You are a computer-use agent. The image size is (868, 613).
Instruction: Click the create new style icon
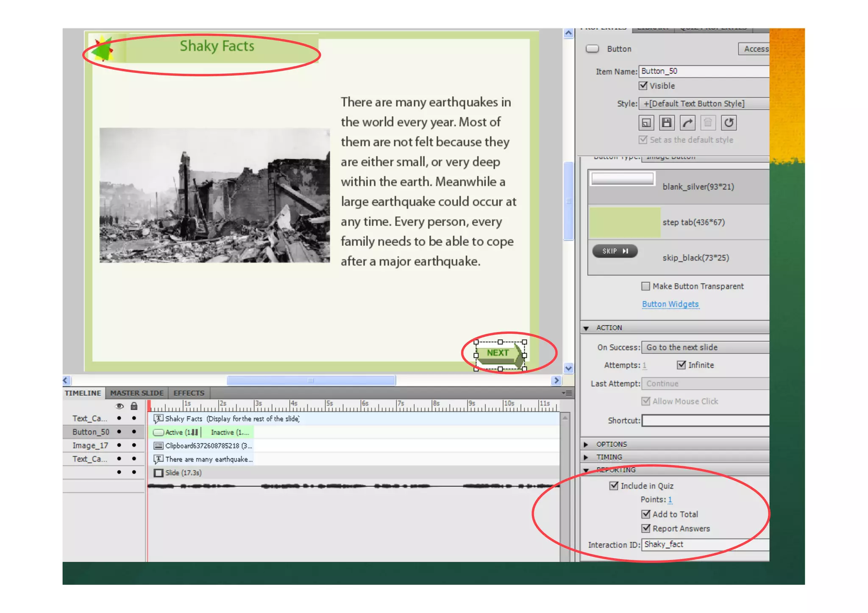(646, 123)
